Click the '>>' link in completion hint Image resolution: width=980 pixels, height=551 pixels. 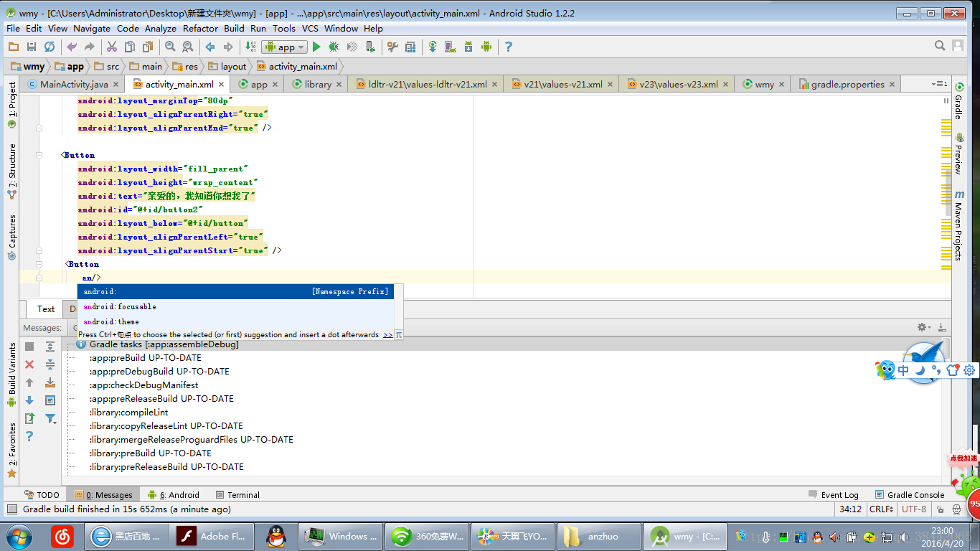click(387, 335)
